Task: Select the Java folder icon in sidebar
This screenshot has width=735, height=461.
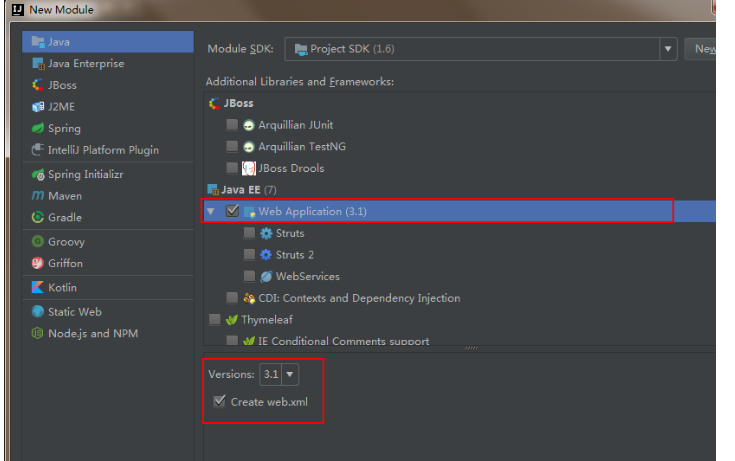Action: pos(38,42)
